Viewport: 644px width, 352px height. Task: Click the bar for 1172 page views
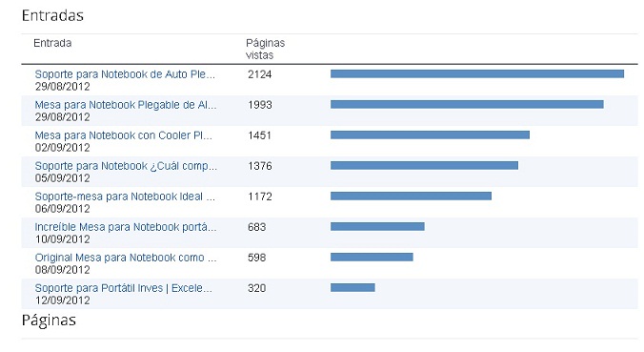click(x=412, y=197)
